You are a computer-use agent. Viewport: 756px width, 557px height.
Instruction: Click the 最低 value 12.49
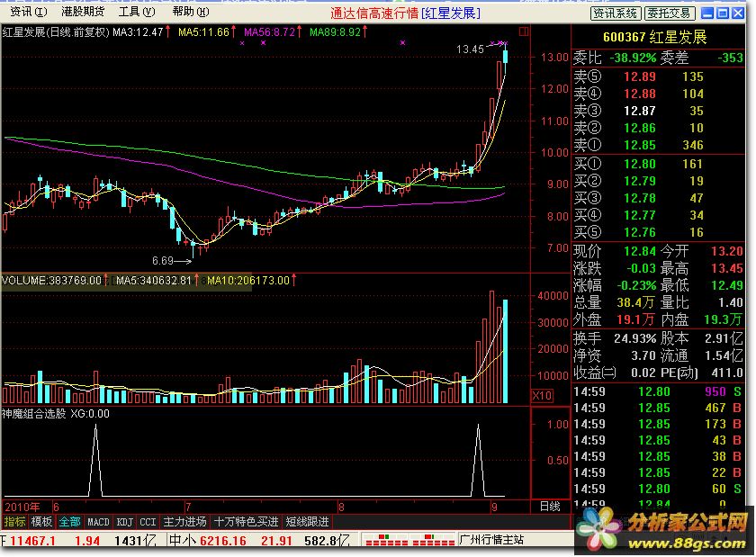[727, 285]
